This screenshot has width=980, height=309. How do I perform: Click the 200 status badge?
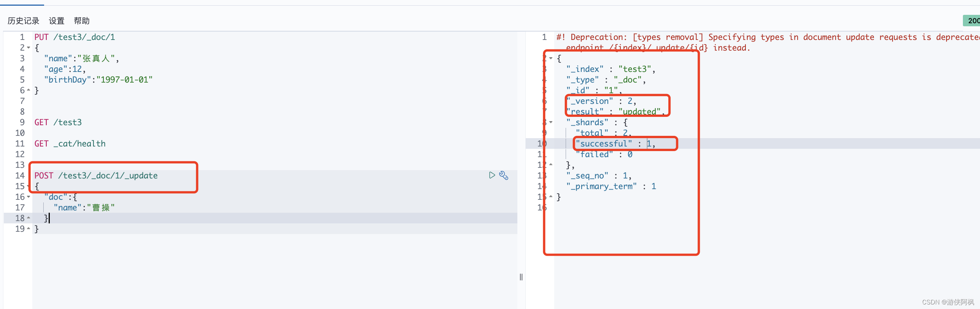pyautogui.click(x=972, y=21)
